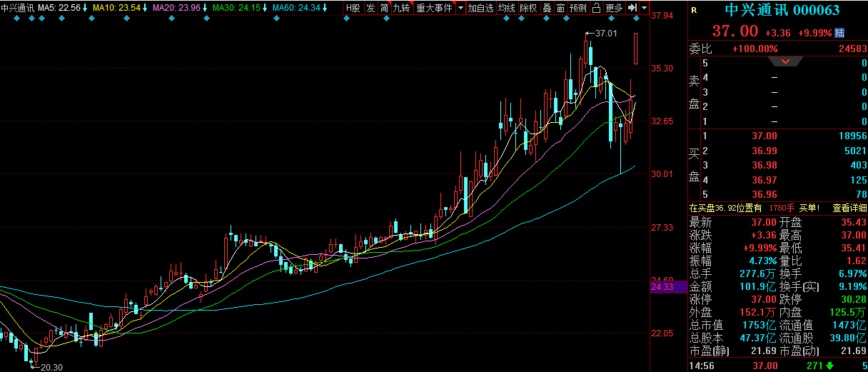Click the 开盘 value 35.43
This screenshot has height=372, width=868.
coord(854,222)
